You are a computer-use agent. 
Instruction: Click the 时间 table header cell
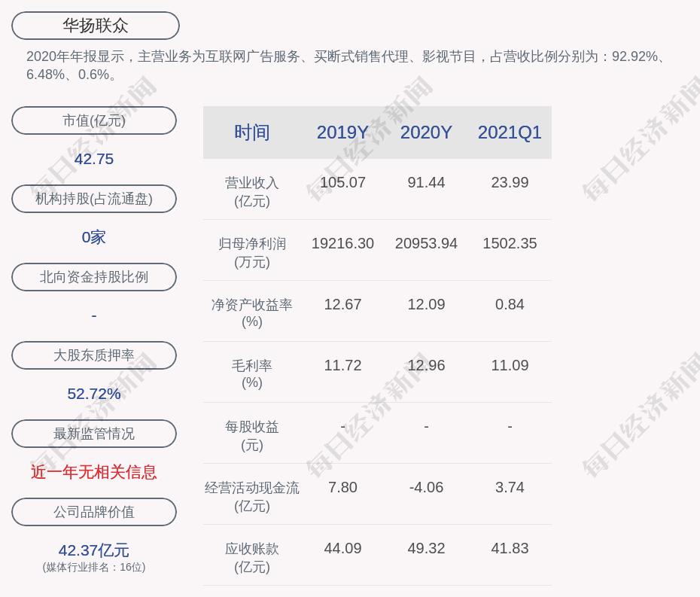click(252, 132)
